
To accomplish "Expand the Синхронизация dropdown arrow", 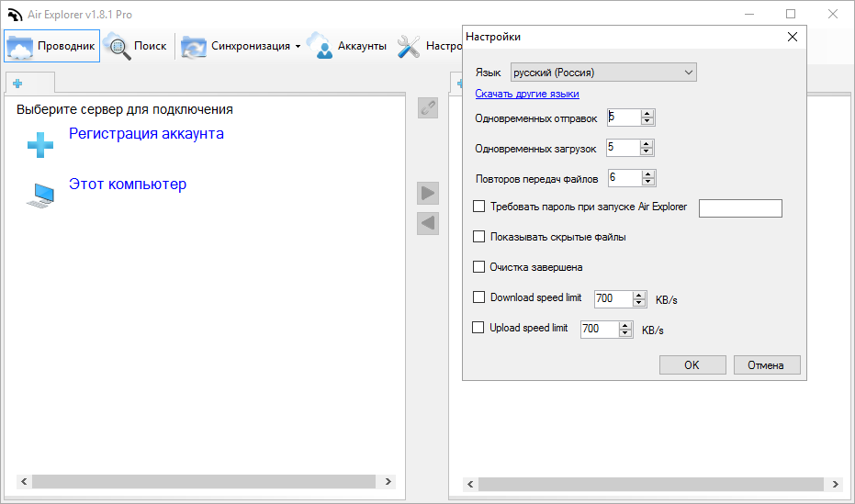I will point(298,46).
